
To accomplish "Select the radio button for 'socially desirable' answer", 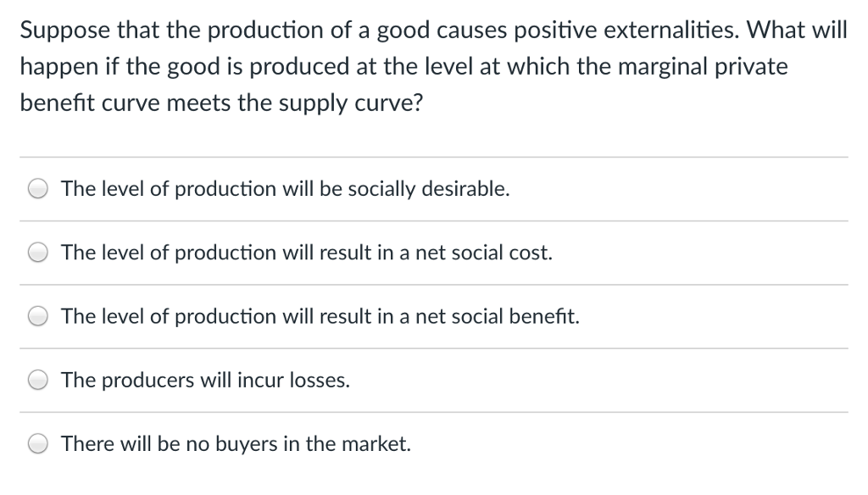I will point(37,188).
